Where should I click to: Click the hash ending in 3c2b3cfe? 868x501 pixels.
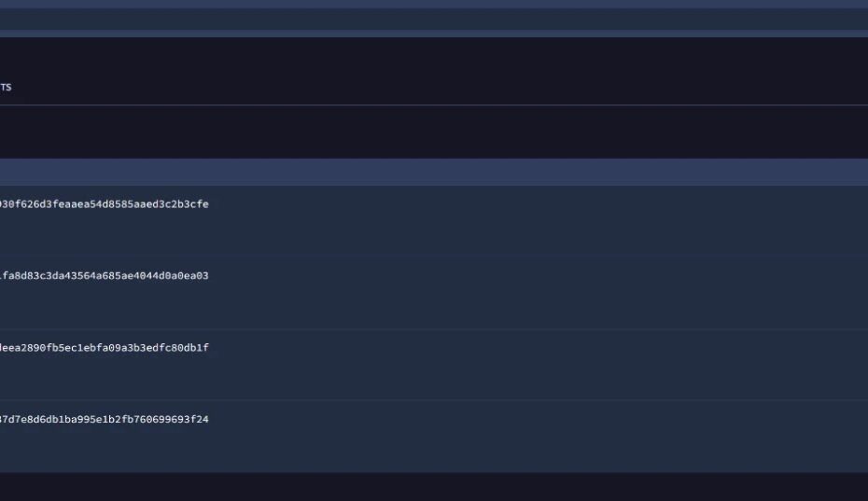pos(103,204)
